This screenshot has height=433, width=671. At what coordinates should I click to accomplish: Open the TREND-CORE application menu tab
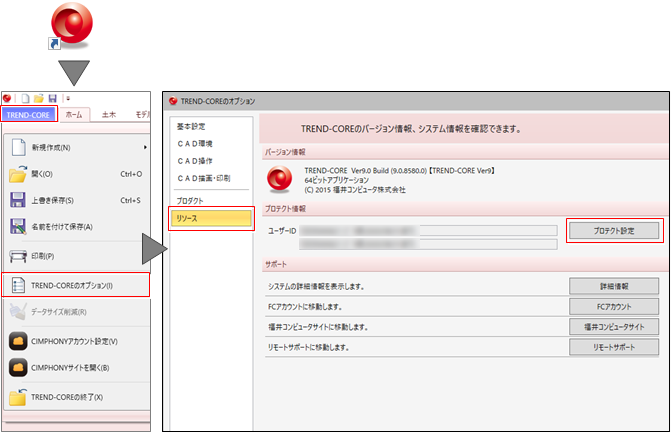[29, 115]
